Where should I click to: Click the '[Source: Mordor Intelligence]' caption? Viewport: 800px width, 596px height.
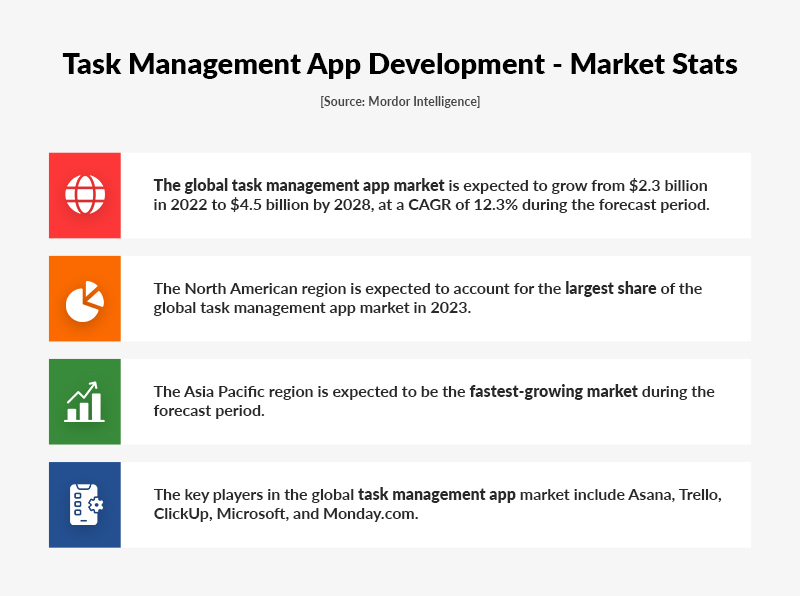(400, 102)
